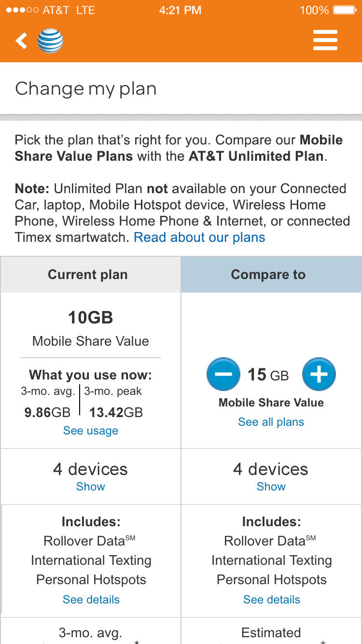Tap the back arrow in header
Image resolution: width=362 pixels, height=644 pixels.
[22, 41]
